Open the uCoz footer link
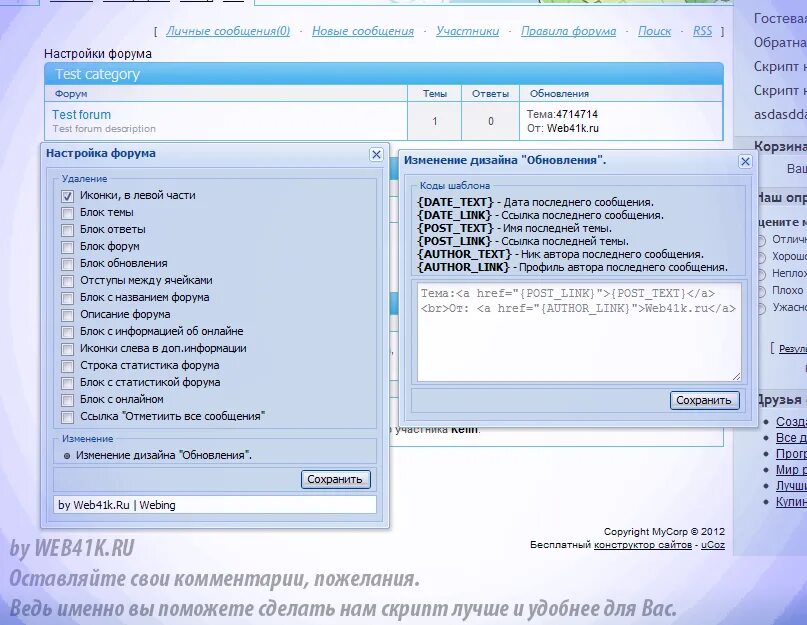The image size is (807, 625). click(x=713, y=545)
